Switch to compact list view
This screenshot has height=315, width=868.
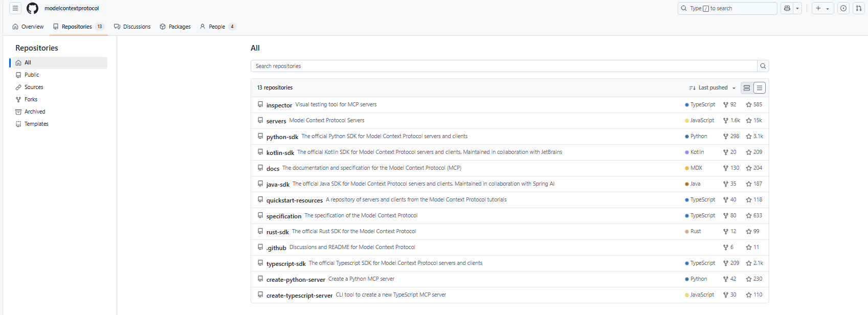click(760, 88)
